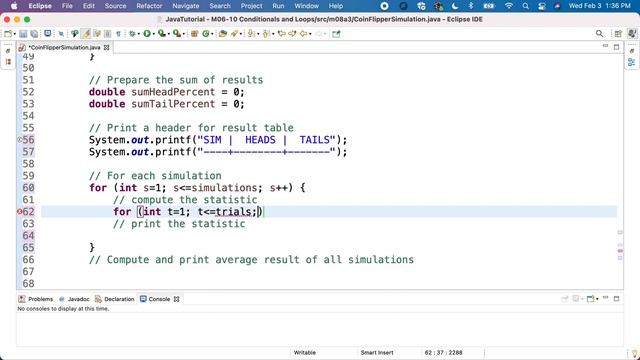This screenshot has height=360, width=640.
Task: Close the Console view tab
Action: click(176, 299)
